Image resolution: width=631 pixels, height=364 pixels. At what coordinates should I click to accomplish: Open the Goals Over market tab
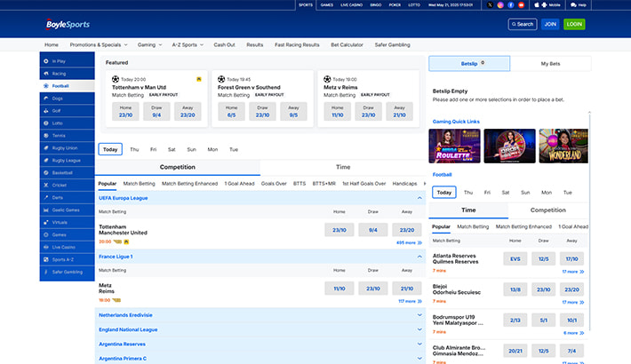coord(274,184)
